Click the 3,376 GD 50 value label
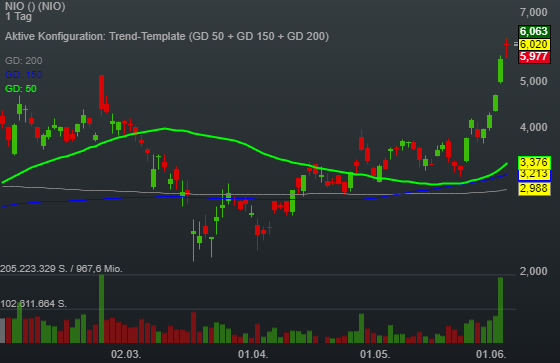Viewport: 560px width, 363px height. pos(534,162)
